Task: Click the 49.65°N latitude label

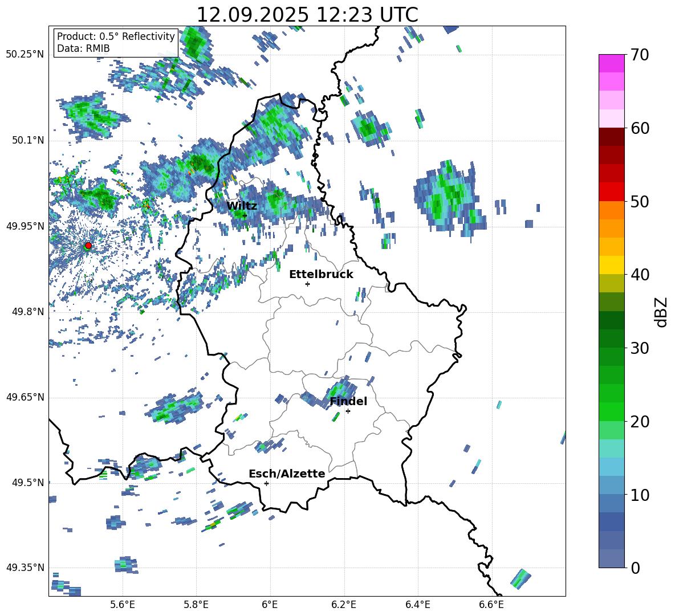Action: pos(25,397)
